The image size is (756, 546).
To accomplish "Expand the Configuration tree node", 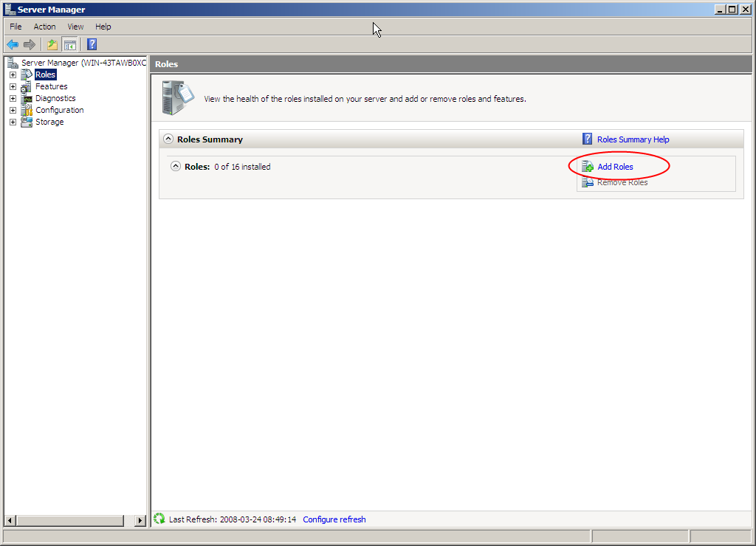I will (x=13, y=111).
